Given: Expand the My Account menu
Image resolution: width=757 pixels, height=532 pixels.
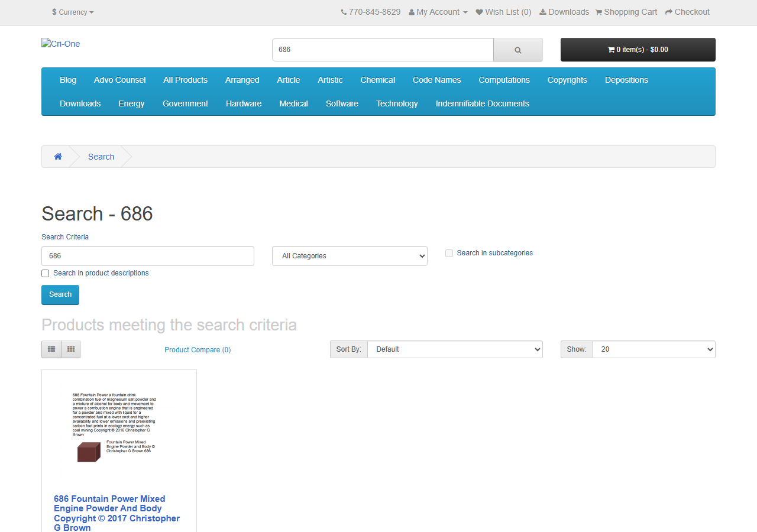Looking at the screenshot, I should pos(438,12).
